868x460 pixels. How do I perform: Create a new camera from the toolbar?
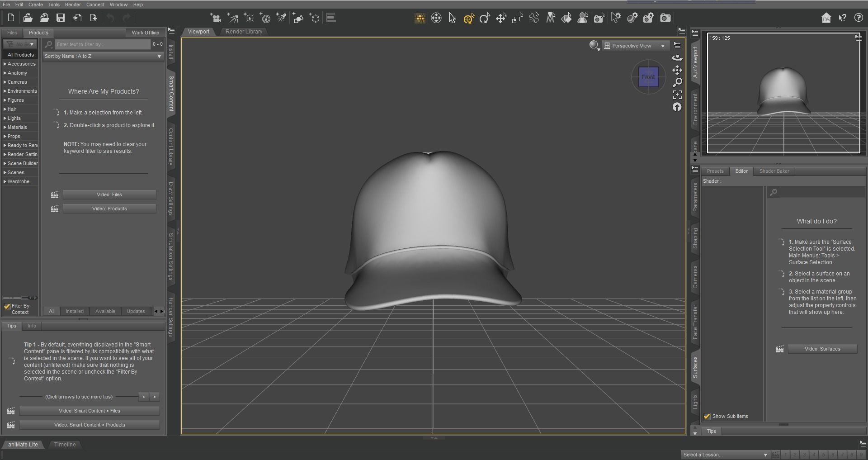tap(216, 18)
